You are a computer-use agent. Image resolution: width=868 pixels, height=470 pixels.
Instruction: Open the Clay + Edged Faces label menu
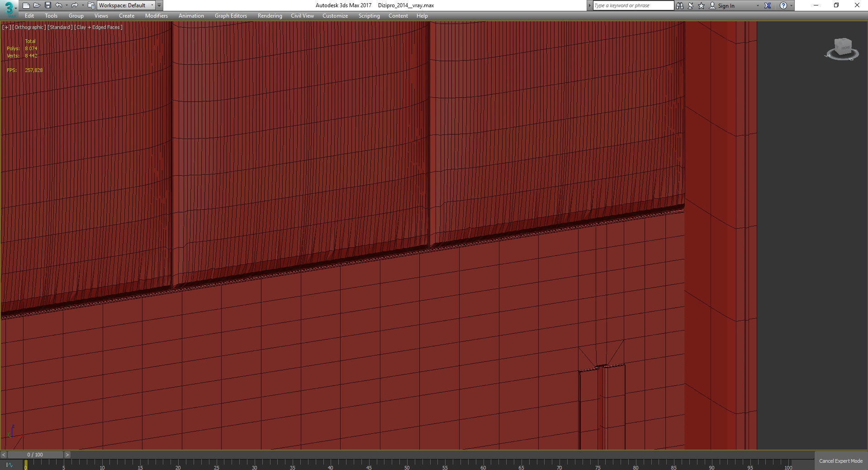(98, 27)
